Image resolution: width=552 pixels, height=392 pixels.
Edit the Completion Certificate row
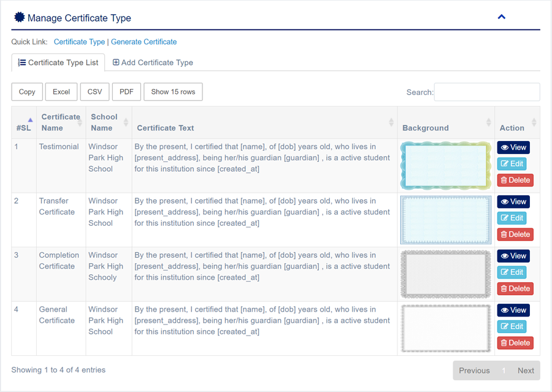(512, 272)
